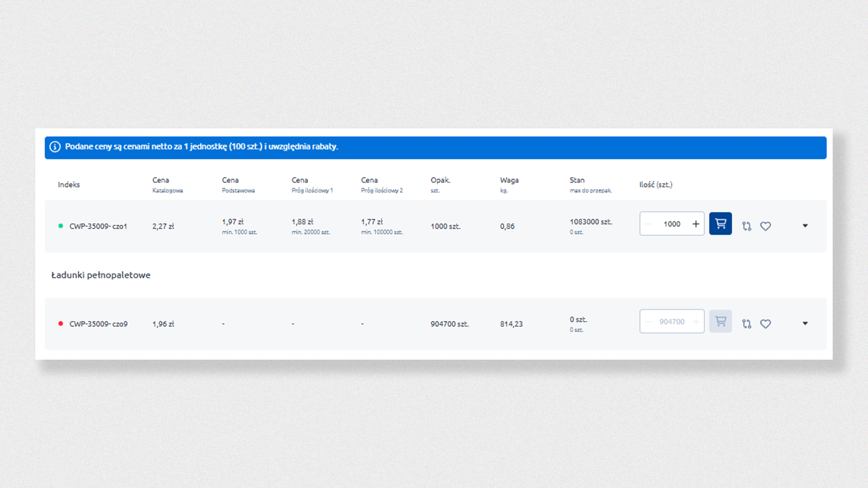Add CWP-35009-czo1 to cart
Screen dimensions: 868x488
[x=720, y=224]
